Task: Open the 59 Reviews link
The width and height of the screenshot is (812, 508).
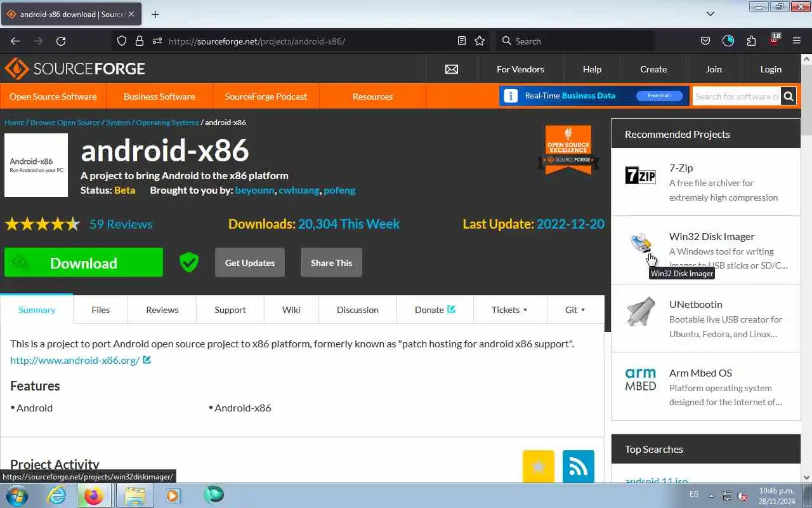Action: point(121,224)
